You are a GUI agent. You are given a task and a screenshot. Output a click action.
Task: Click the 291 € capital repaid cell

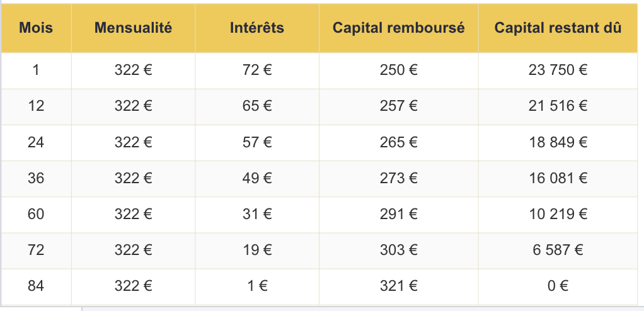(x=399, y=215)
